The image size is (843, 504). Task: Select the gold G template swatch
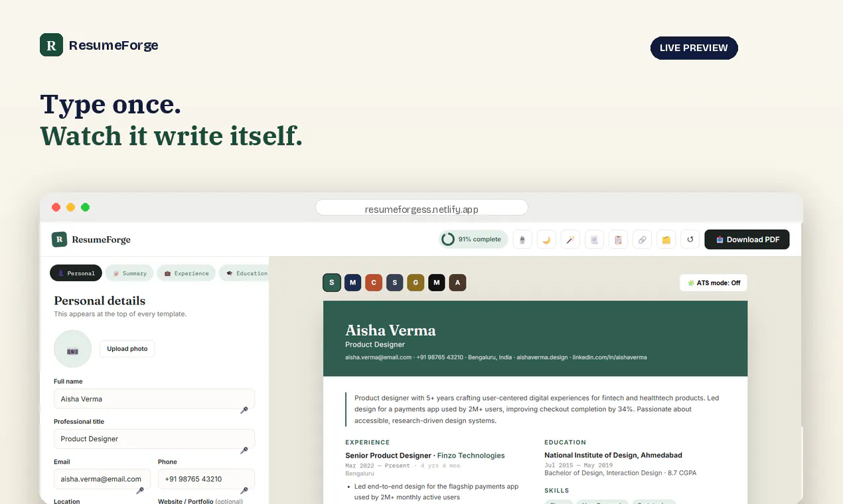pos(416,283)
